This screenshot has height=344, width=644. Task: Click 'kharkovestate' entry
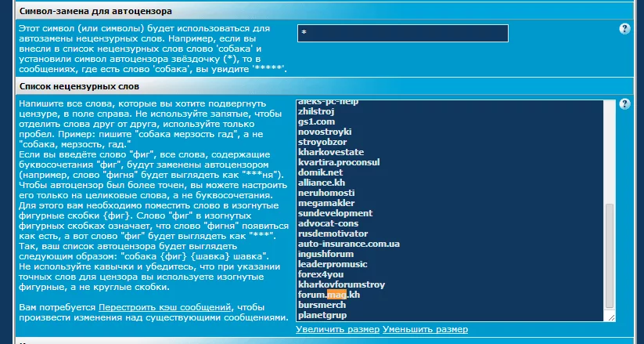[x=331, y=152]
